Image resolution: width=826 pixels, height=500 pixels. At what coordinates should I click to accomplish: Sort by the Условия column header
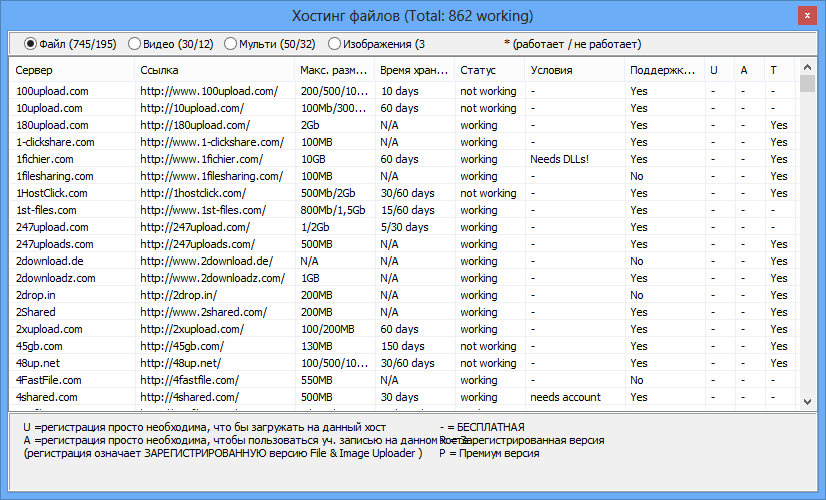click(574, 70)
